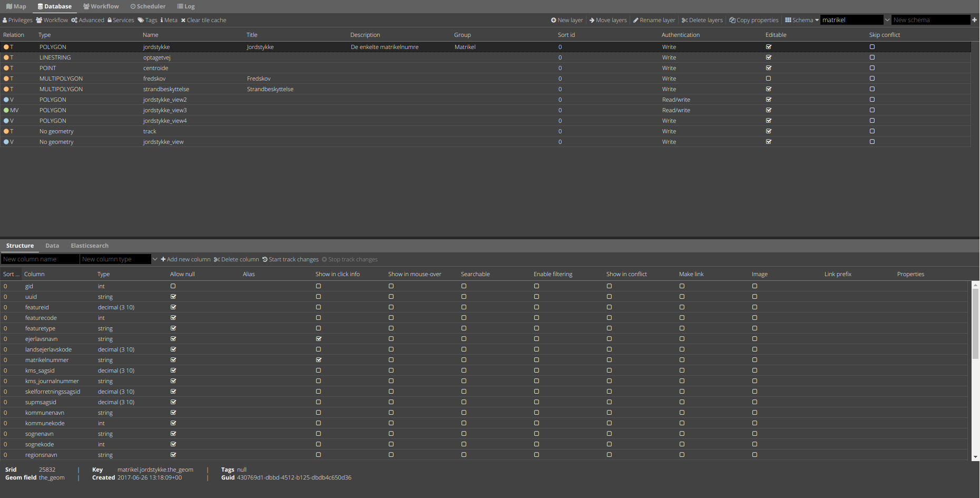Toggle Editable checkbox for fredskov layer

click(769, 79)
